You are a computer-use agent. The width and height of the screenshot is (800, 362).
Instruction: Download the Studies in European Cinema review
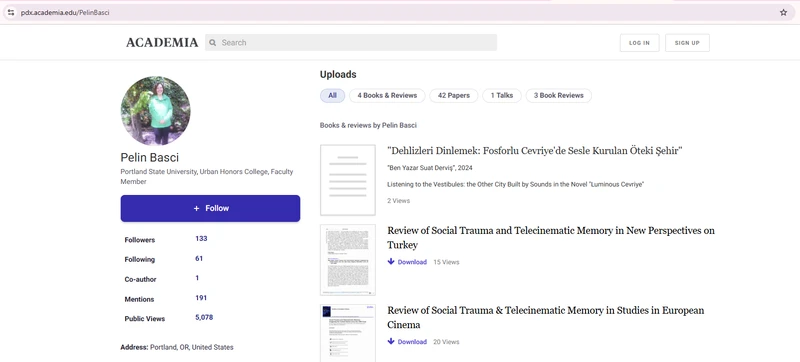[407, 342]
